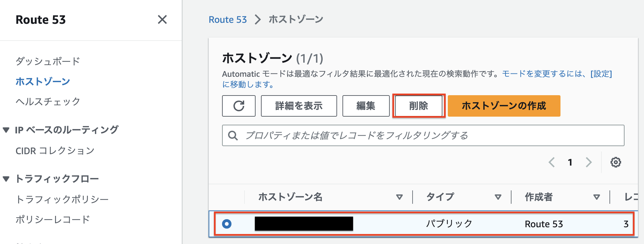Click the 詳細を表示 button
The width and height of the screenshot is (644, 244).
click(299, 106)
